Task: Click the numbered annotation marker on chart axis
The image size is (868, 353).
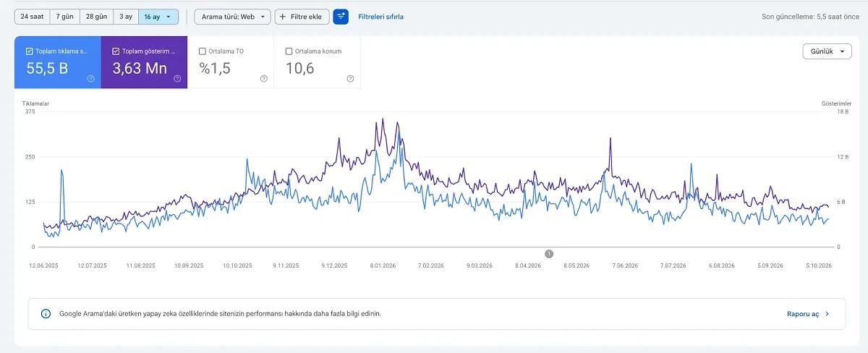Action: pyautogui.click(x=549, y=253)
